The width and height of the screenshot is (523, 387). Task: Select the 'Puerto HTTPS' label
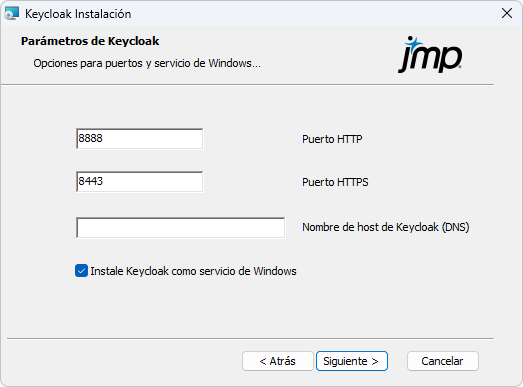335,182
